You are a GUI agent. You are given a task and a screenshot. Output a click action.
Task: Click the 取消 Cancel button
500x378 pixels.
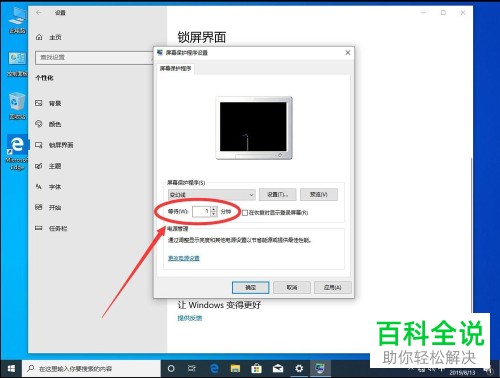[x=292, y=287]
